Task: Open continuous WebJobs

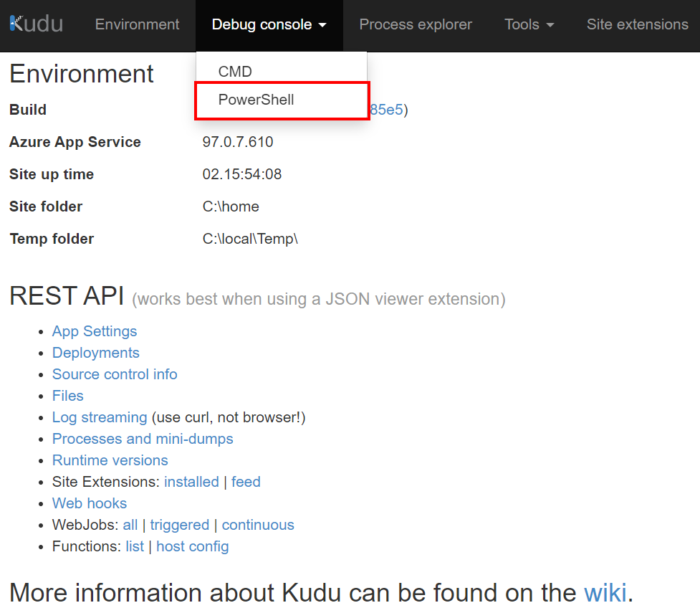Action: (257, 525)
